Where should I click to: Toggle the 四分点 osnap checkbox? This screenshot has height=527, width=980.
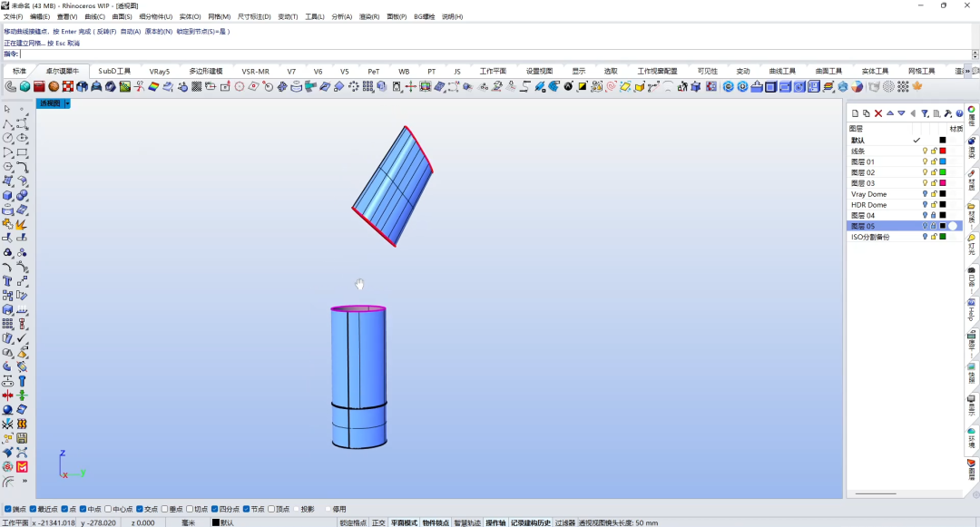tap(215, 509)
